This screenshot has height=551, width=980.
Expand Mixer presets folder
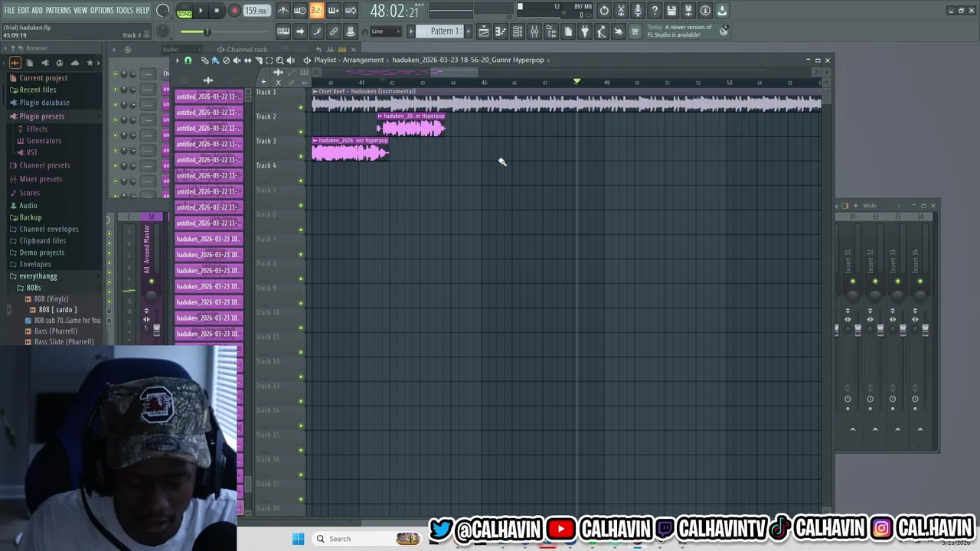(41, 179)
